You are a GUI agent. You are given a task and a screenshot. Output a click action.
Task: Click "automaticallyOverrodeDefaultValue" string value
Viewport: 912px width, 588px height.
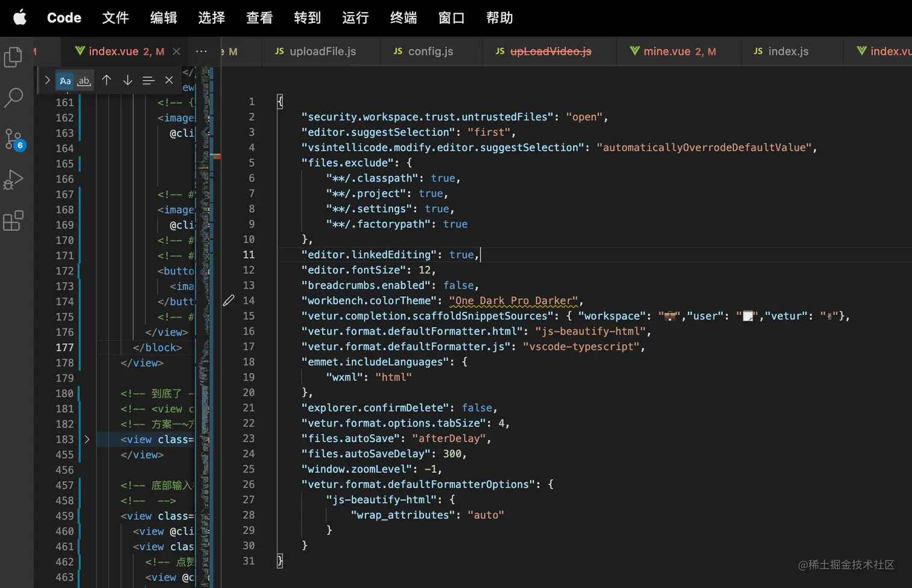(705, 148)
